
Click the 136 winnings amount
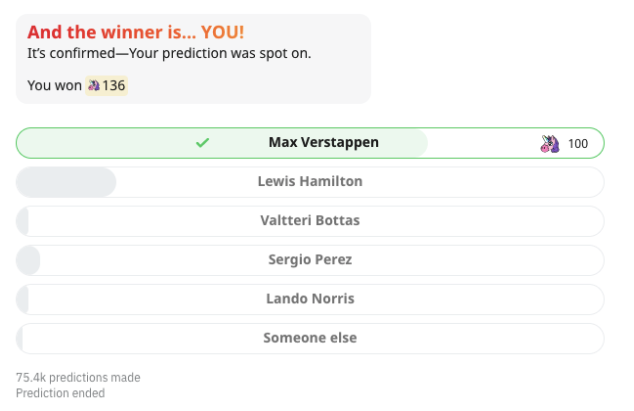click(x=114, y=86)
